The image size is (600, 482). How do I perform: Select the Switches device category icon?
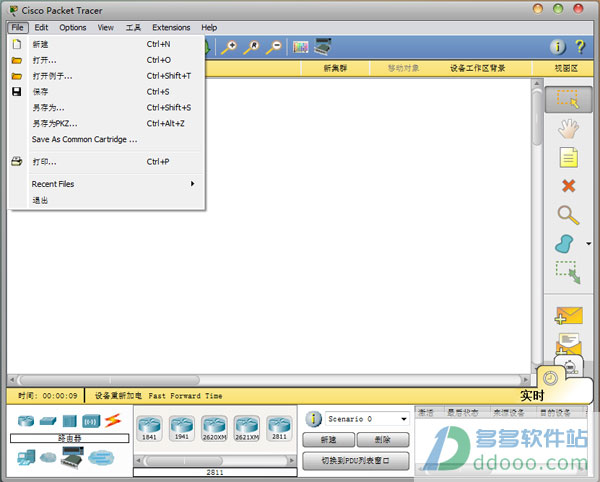pyautogui.click(x=48, y=421)
